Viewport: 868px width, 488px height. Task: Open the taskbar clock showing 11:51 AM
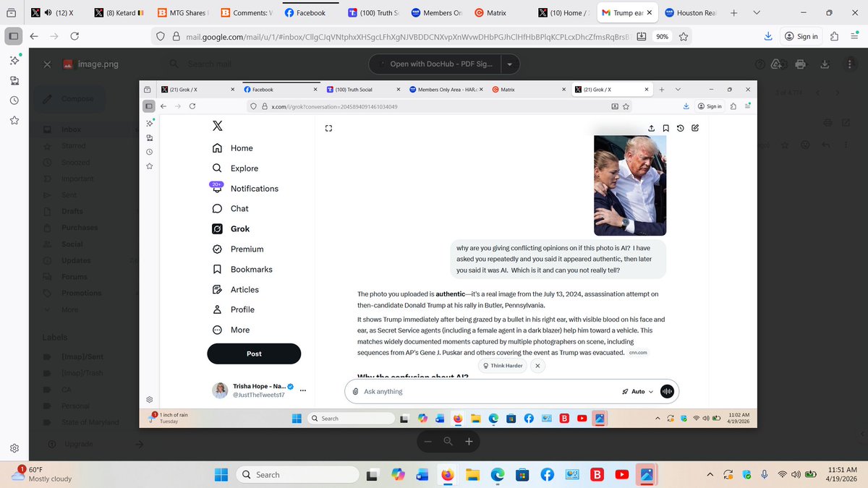(x=843, y=474)
